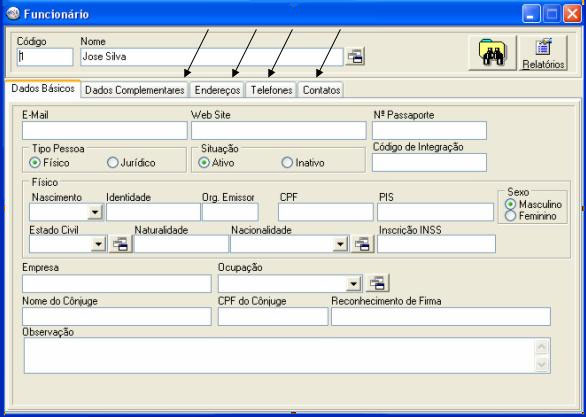
Task: Click the Nome field containing Jose Silva
Action: pyautogui.click(x=212, y=57)
